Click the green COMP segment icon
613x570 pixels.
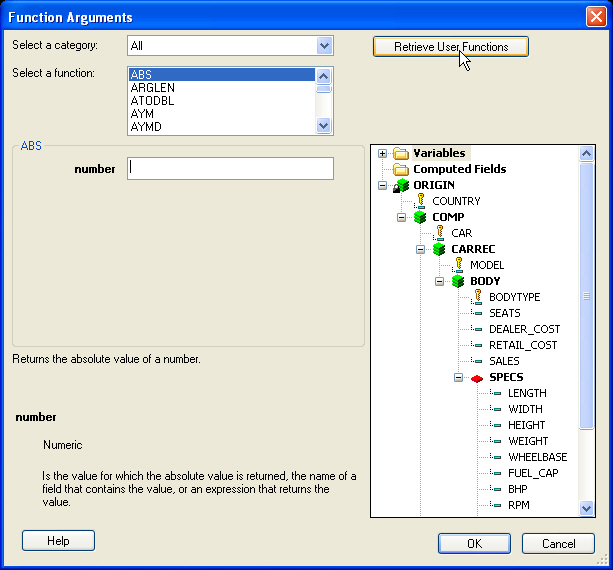[420, 218]
